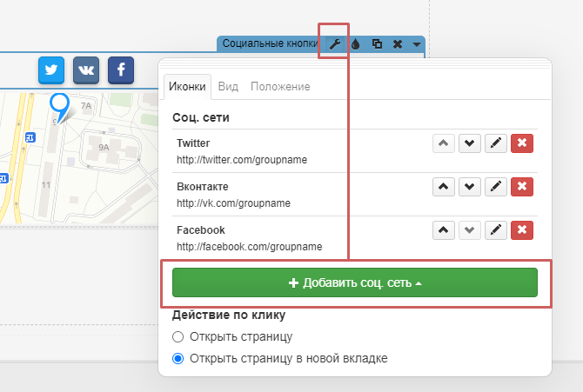Choose Открыть страницу в новой вкладке

[x=178, y=358]
